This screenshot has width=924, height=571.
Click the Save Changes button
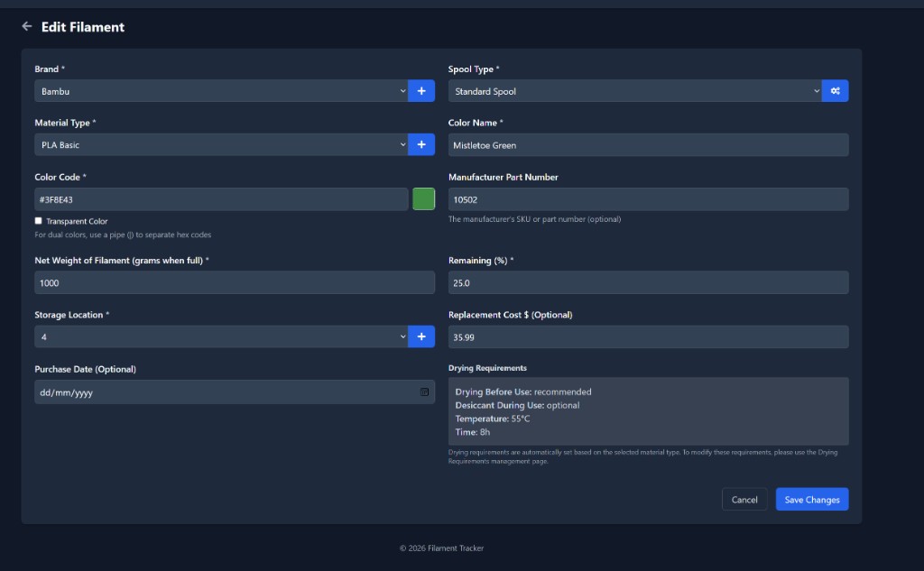(x=811, y=500)
